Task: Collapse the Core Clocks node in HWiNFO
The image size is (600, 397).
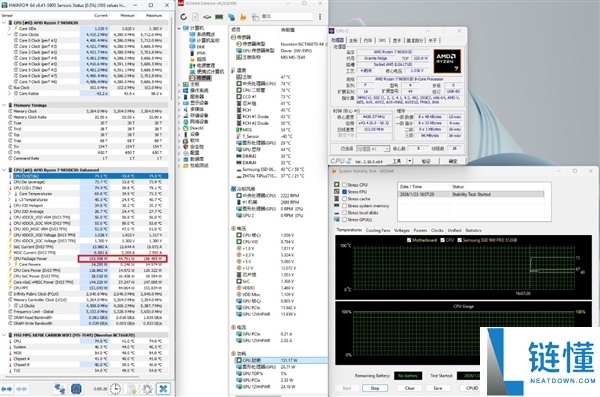Action: [10, 34]
